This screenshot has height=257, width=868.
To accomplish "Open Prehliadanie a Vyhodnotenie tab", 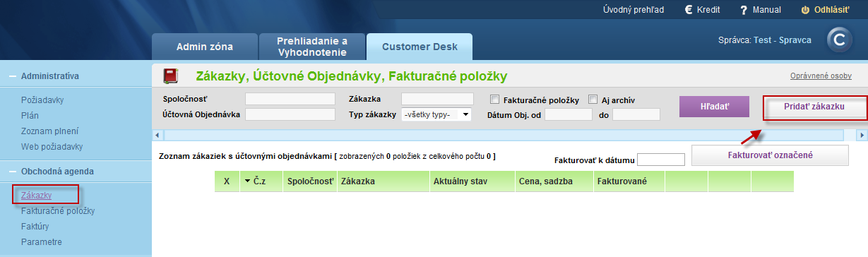I will (x=311, y=47).
